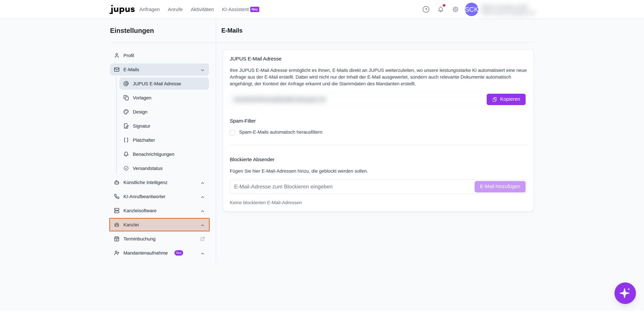Open the Aktivitäten menu
The width and height of the screenshot is (644, 312).
coord(202,9)
